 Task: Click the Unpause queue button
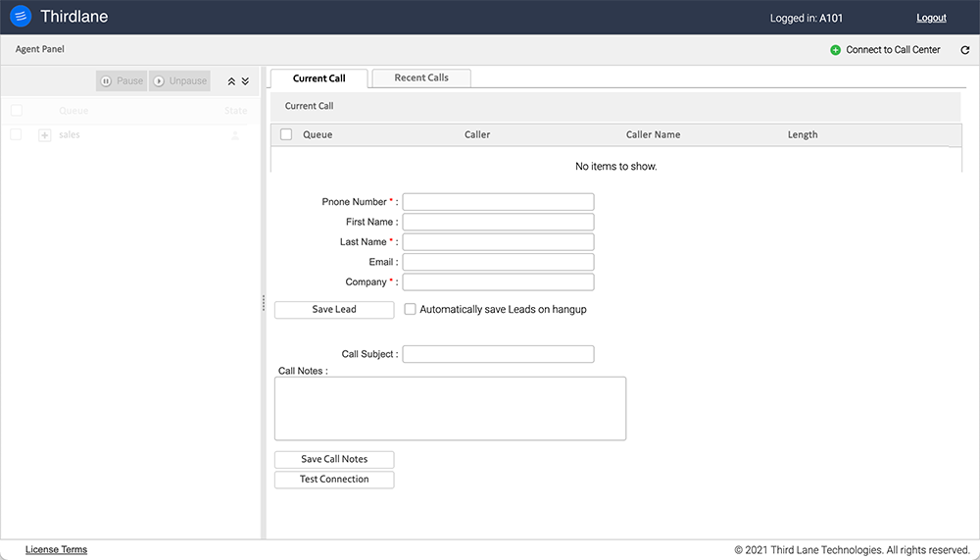coord(179,81)
